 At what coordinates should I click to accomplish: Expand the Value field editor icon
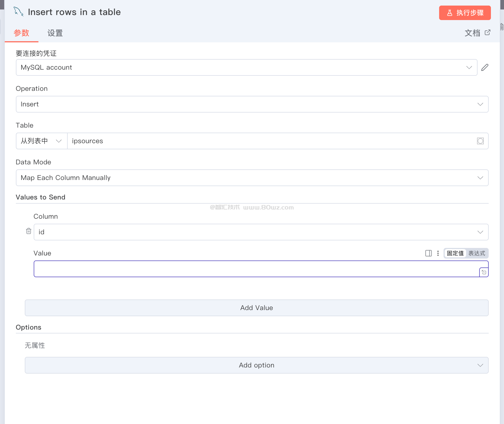484,272
